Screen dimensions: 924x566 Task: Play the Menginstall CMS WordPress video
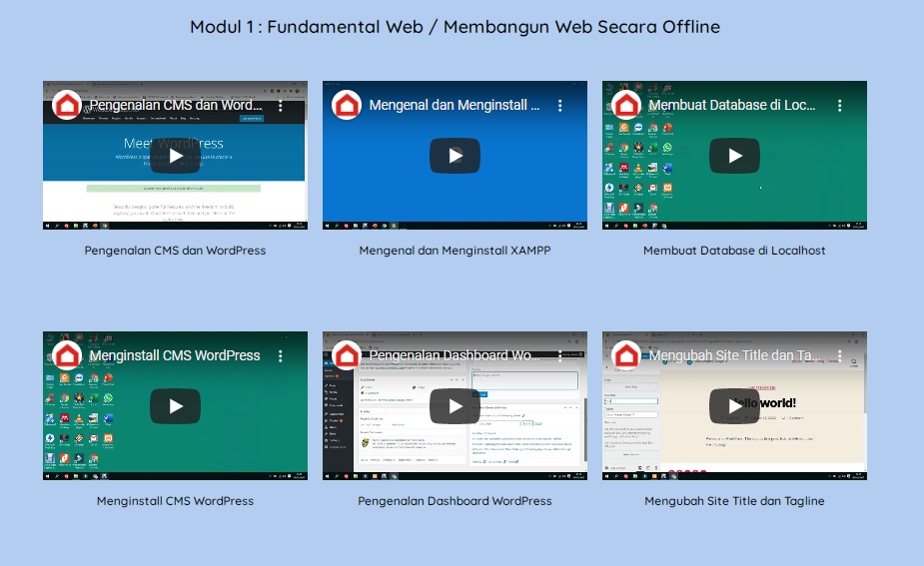175,406
